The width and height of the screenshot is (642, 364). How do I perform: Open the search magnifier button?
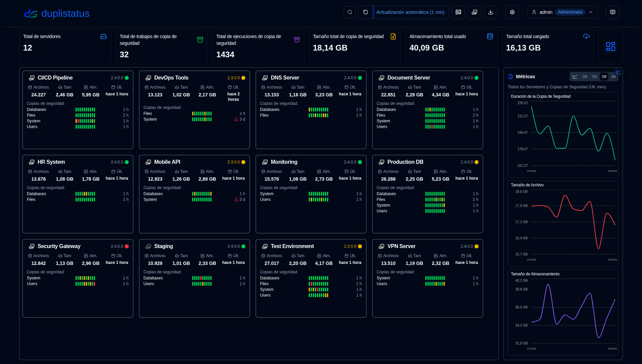(x=350, y=12)
